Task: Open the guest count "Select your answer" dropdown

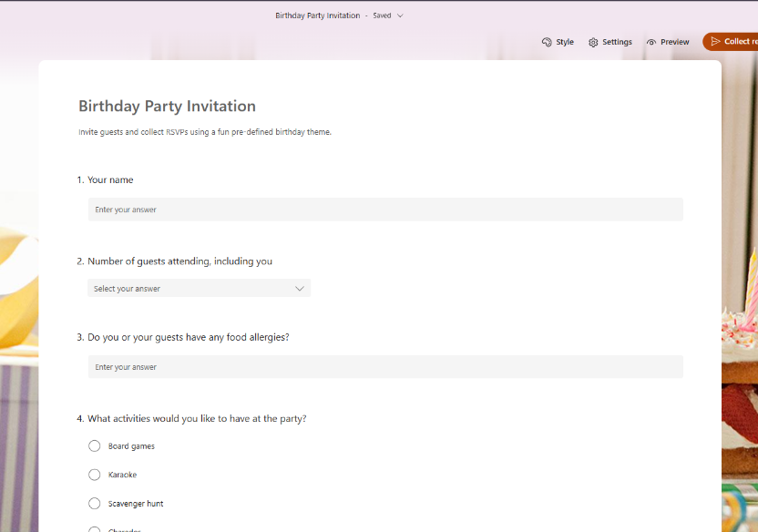Action: tap(199, 287)
